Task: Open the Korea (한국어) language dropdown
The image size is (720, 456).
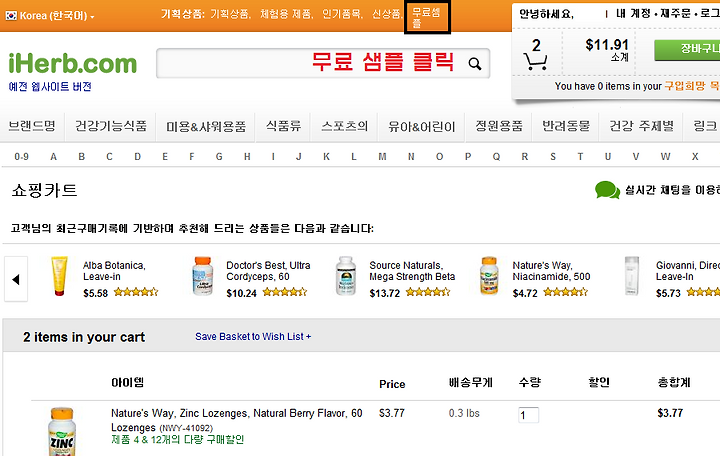Action: point(50,16)
